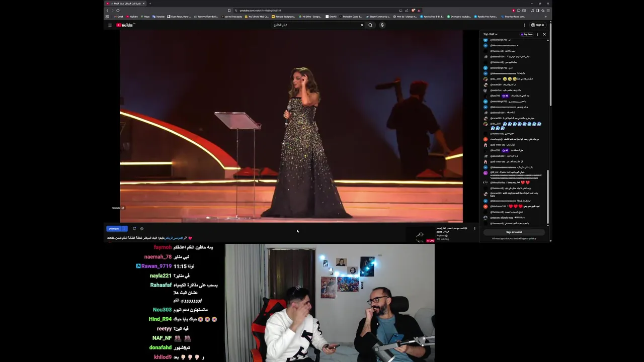Open the Protective Cases bookmark
Image resolution: width=644 pixels, height=362 pixels.
(352, 17)
